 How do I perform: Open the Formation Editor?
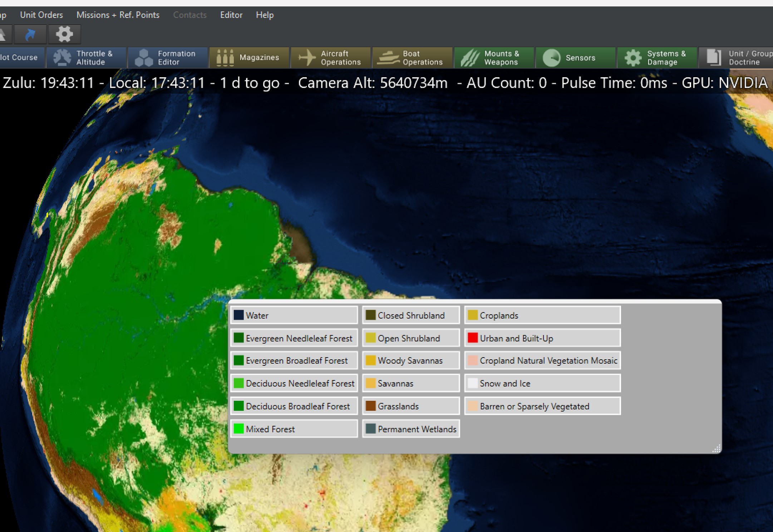pyautogui.click(x=168, y=58)
